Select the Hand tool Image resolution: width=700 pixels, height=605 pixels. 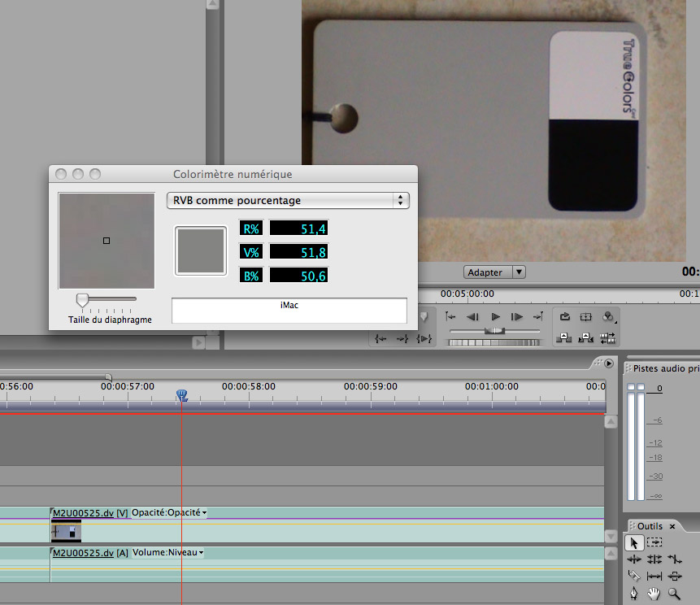tap(654, 594)
